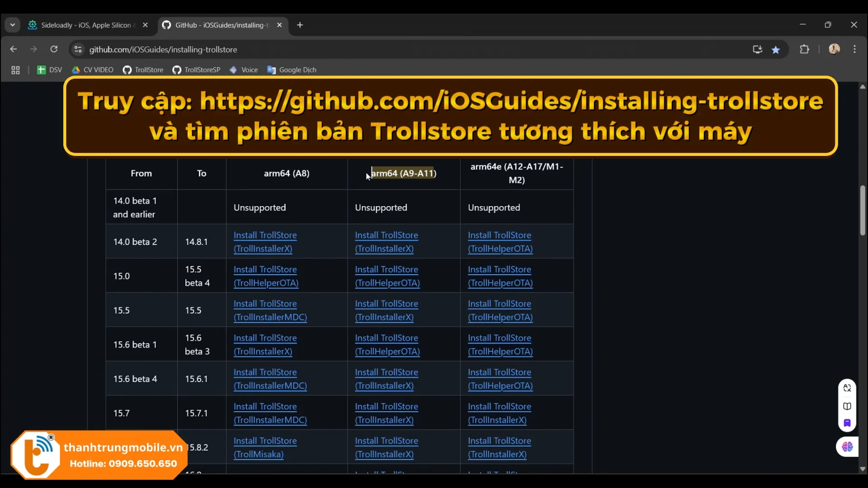Open the site information icon in address bar

coord(78,49)
